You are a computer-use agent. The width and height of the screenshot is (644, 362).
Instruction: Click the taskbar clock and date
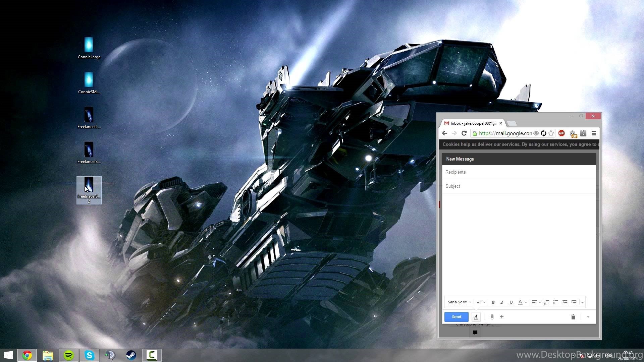pyautogui.click(x=628, y=356)
